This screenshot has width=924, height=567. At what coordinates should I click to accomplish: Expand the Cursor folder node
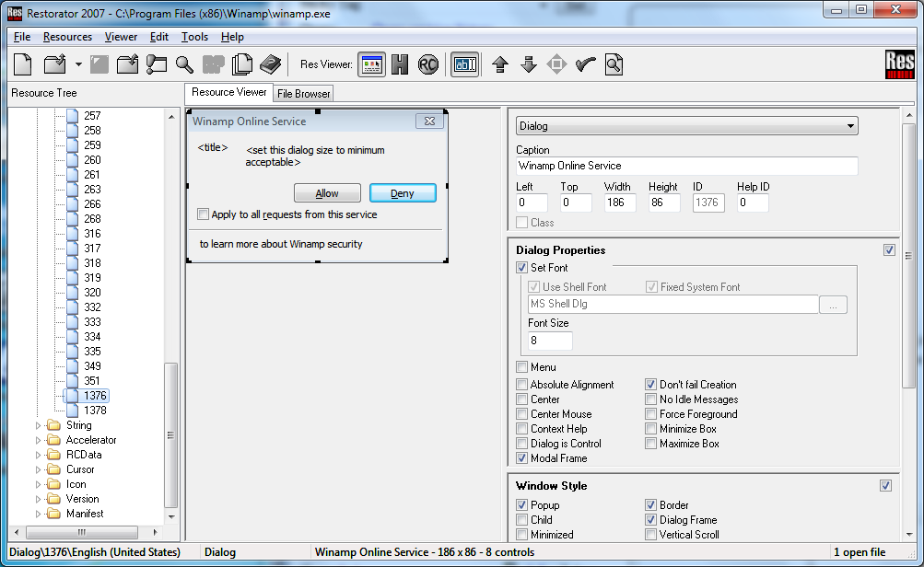pyautogui.click(x=39, y=469)
